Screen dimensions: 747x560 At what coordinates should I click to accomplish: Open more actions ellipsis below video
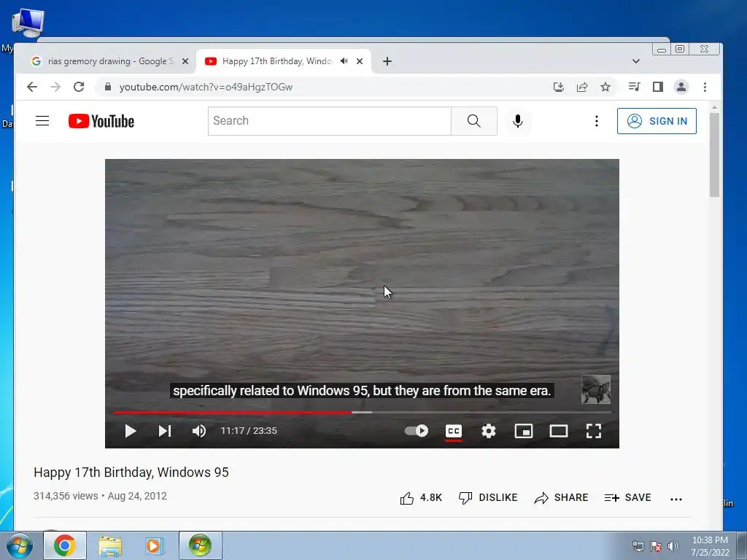tap(676, 499)
